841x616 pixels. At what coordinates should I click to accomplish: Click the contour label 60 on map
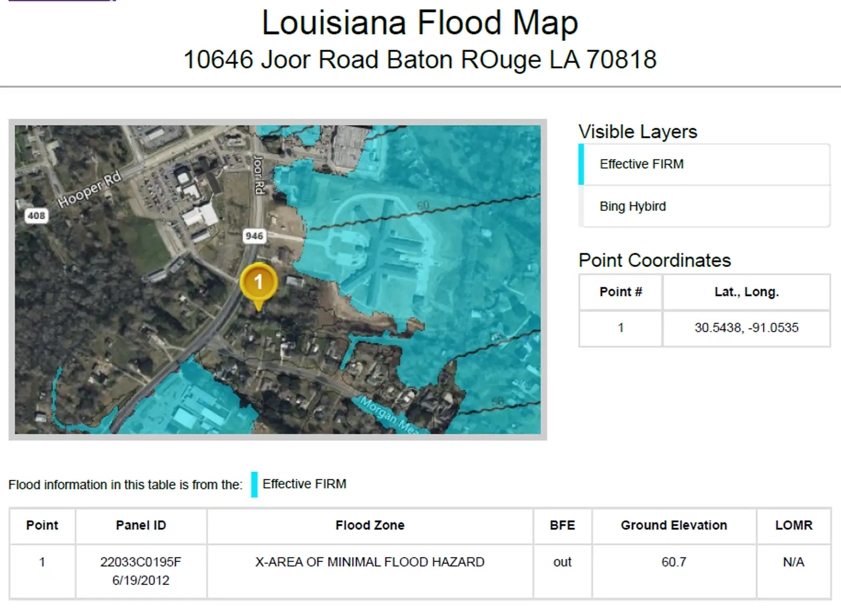423,206
